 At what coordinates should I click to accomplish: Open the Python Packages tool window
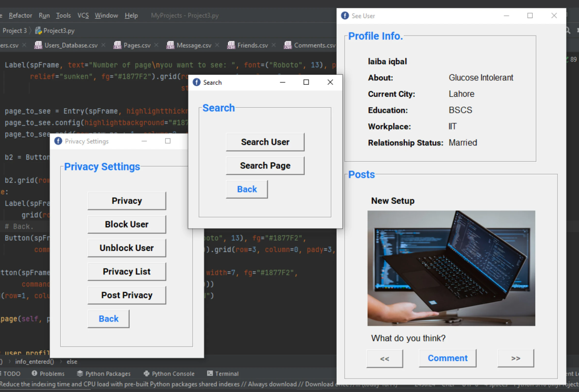pos(103,374)
